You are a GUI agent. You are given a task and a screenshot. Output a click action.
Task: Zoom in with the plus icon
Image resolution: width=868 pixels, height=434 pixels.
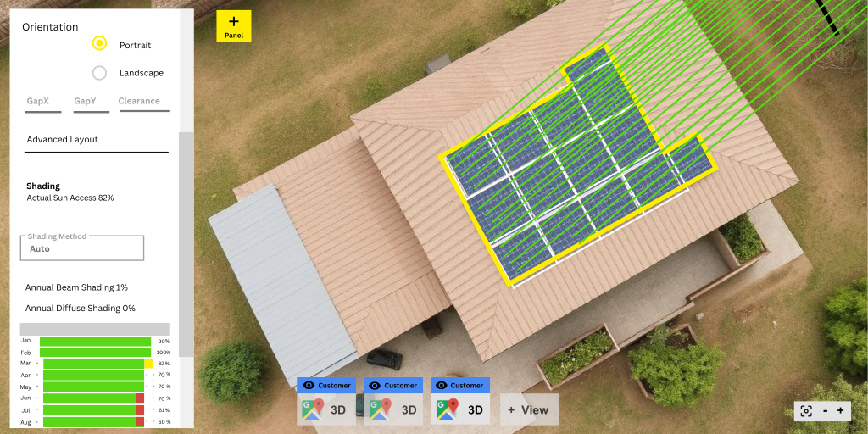coord(840,410)
